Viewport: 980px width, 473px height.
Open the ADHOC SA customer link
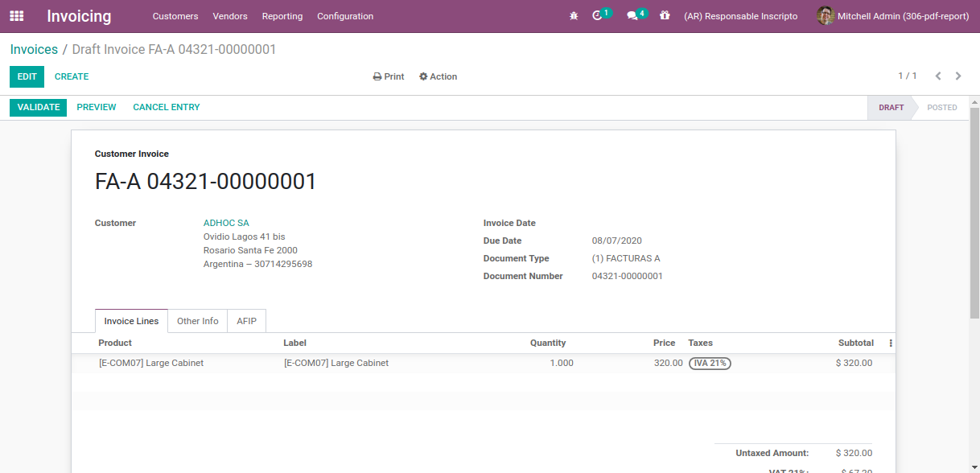[x=226, y=224]
